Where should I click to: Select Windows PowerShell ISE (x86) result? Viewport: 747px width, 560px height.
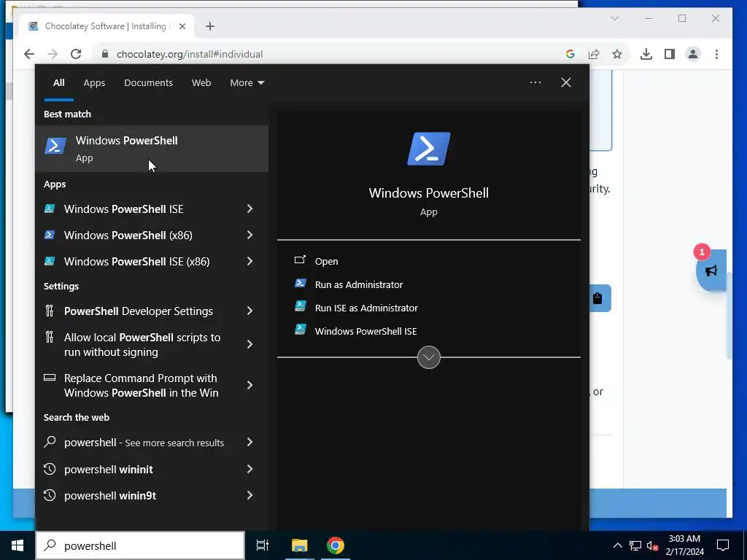[136, 262]
